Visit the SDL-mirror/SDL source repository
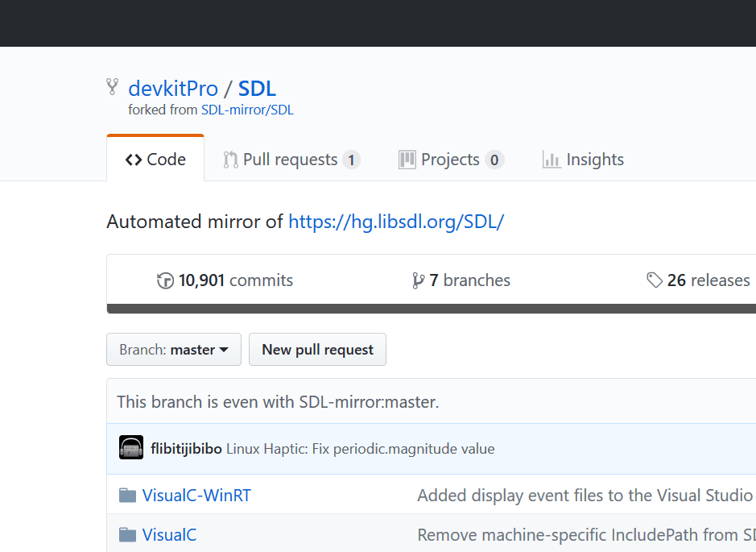This screenshot has height=552, width=756. [x=247, y=110]
